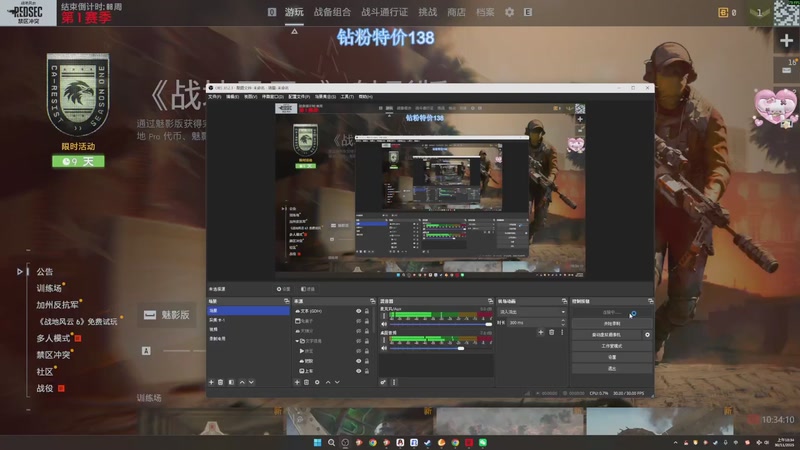The width and height of the screenshot is (800, 450).
Task: Collapse the folder group in Sources list
Action: 297,341
